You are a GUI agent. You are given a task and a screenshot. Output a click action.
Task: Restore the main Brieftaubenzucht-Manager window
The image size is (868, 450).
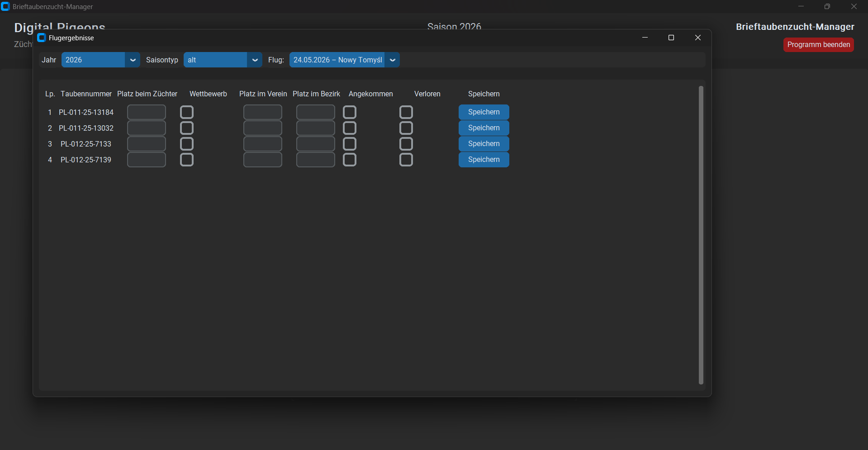pyautogui.click(x=827, y=6)
